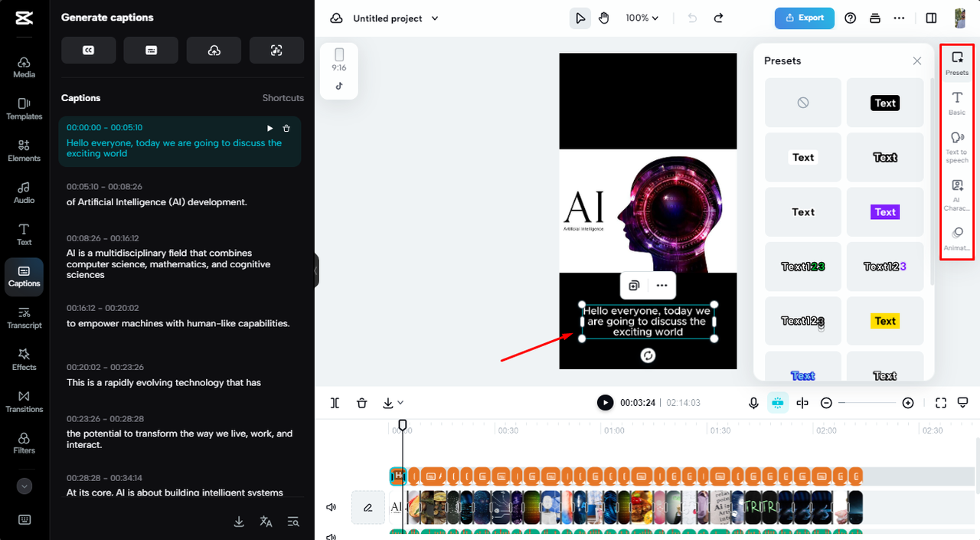Open the subtitles file import icon
This screenshot has height=540, width=980.
pyautogui.click(x=151, y=50)
